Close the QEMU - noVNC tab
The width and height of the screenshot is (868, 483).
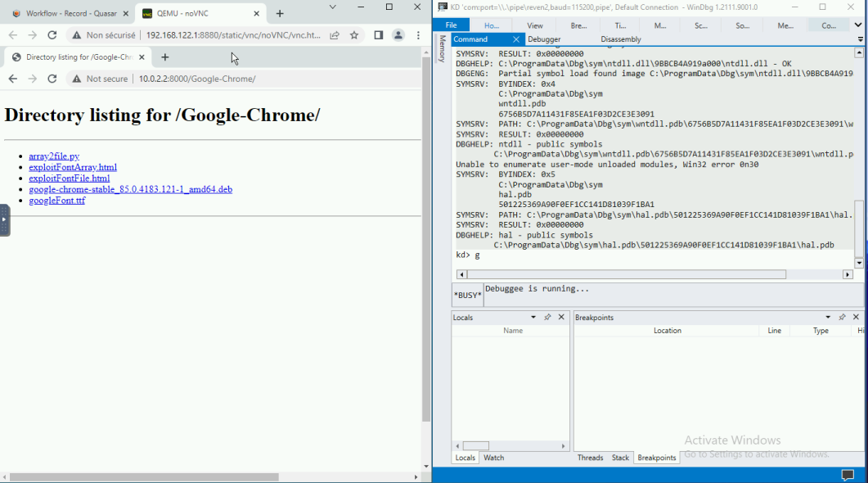(x=256, y=13)
